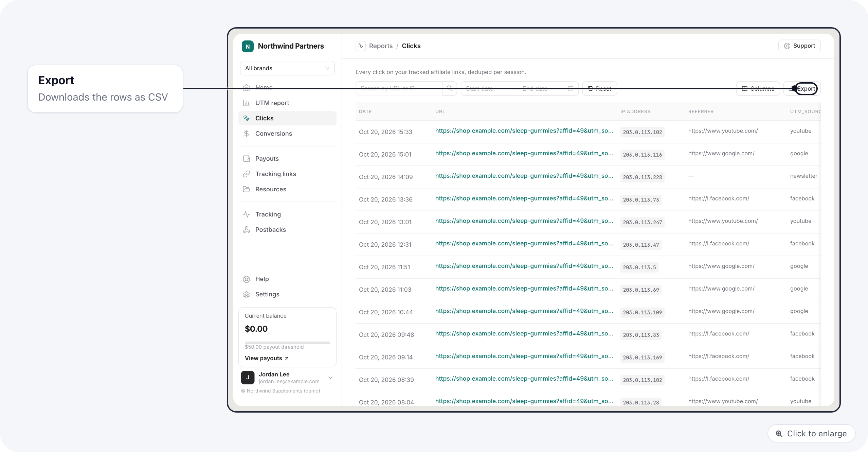The width and height of the screenshot is (868, 452).
Task: Open Payouts from the sidebar
Action: tap(287, 158)
